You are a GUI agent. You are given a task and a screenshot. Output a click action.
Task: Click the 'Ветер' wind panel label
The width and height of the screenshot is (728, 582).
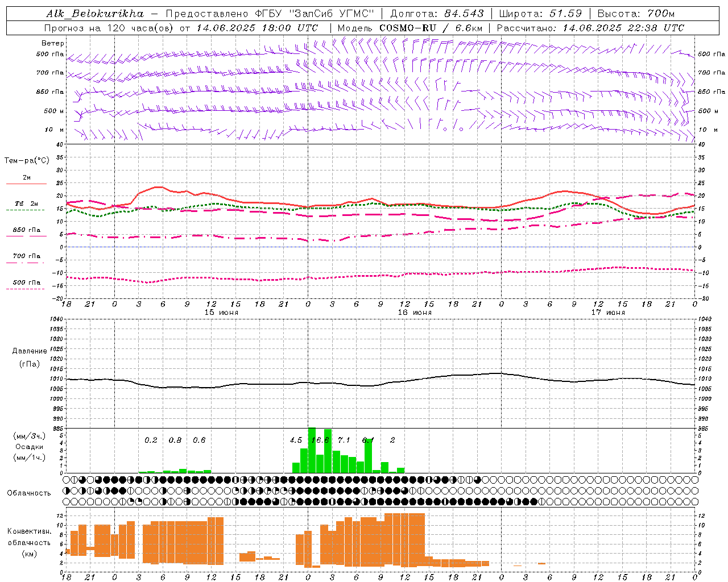[53, 43]
